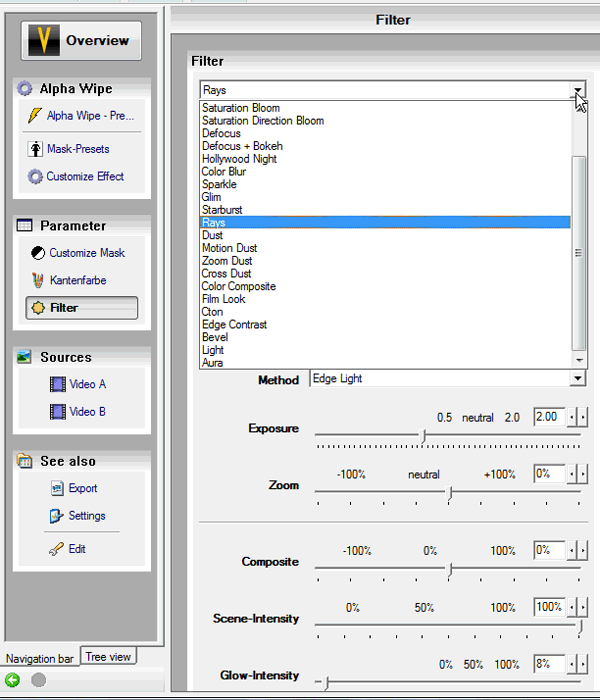Click the Sources section picture icon
The width and height of the screenshot is (600, 700).
point(24,357)
